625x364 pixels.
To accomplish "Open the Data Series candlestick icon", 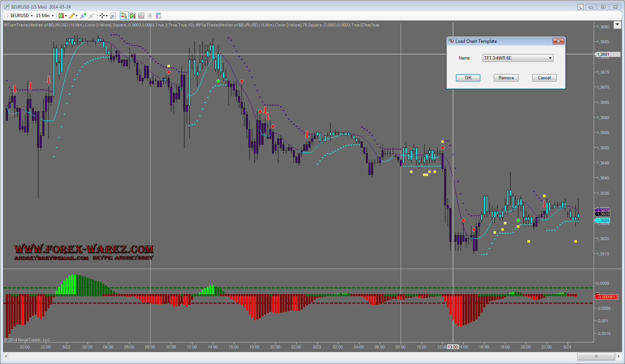I will pos(132,16).
